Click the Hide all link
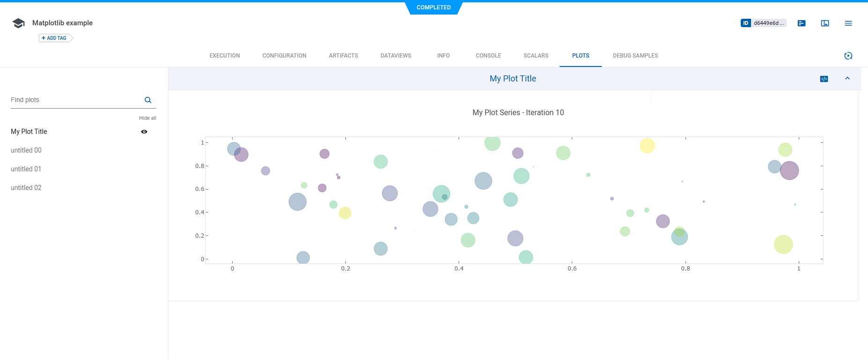Screen dimensions: 868x359 click(147, 118)
